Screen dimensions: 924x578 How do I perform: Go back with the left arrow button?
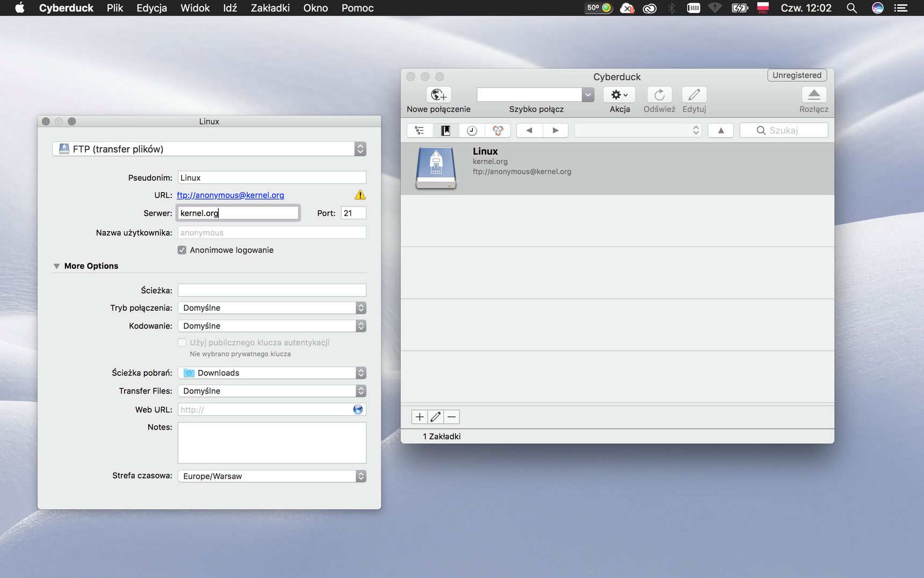point(529,130)
